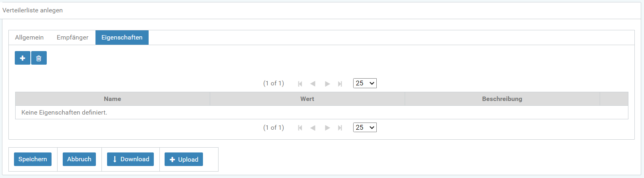Click the plus icon to add property
This screenshot has height=178, width=644.
(x=22, y=58)
